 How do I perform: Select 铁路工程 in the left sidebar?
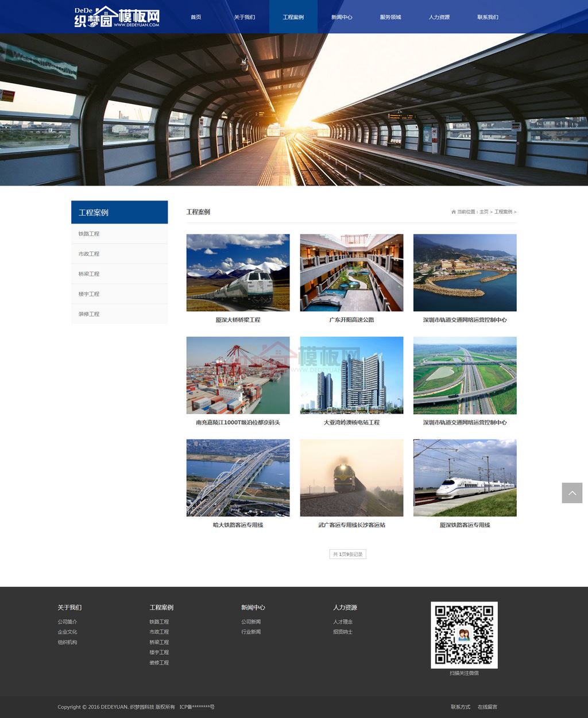tap(89, 234)
